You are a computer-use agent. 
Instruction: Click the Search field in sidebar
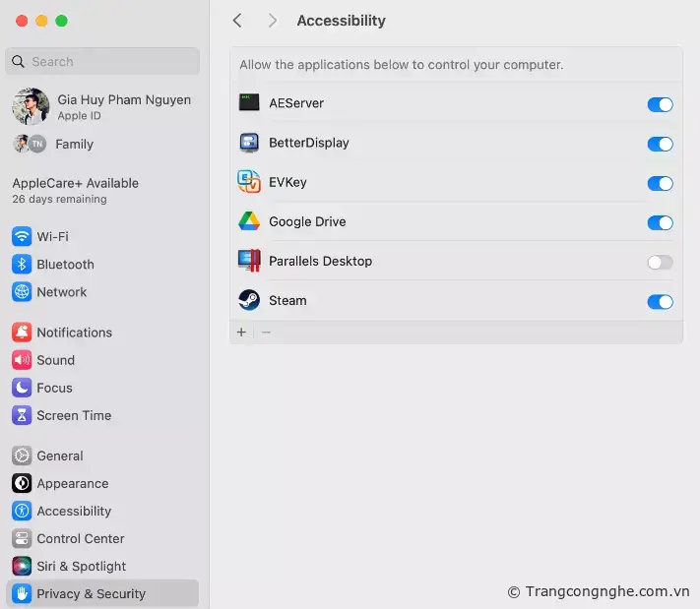[102, 61]
